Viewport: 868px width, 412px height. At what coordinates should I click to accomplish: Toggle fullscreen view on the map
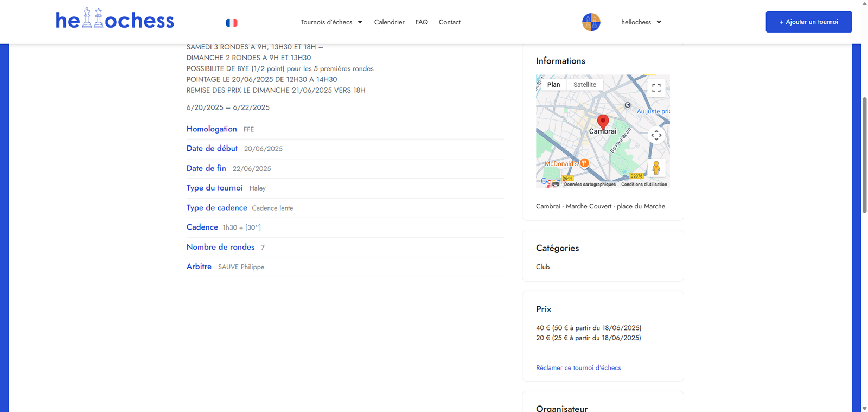(656, 88)
